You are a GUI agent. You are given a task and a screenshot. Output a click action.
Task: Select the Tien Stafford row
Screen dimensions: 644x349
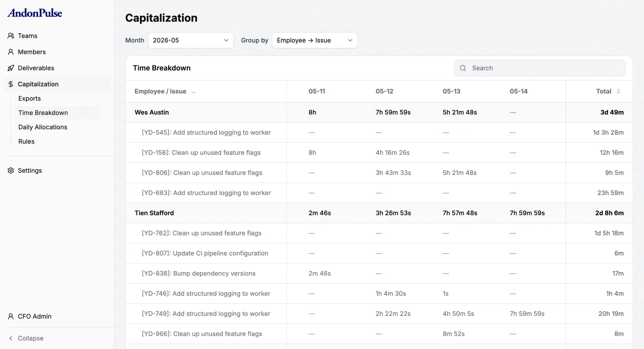379,213
